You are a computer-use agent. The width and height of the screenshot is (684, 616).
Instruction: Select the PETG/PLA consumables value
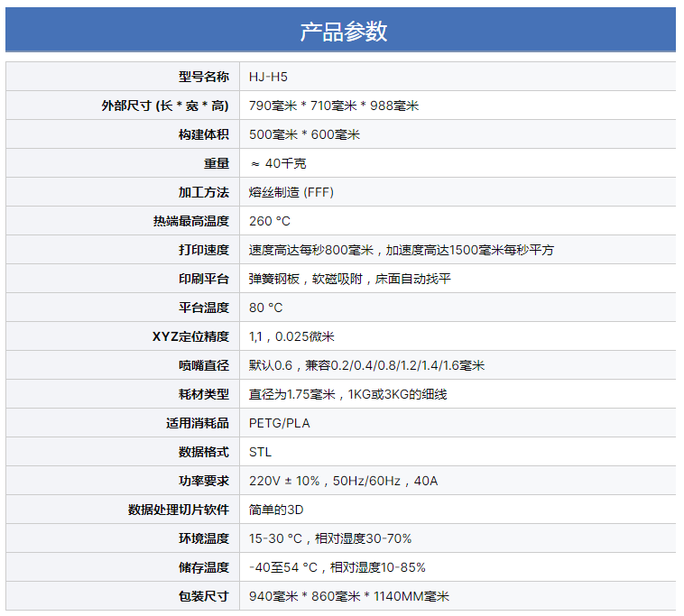pyautogui.click(x=279, y=423)
